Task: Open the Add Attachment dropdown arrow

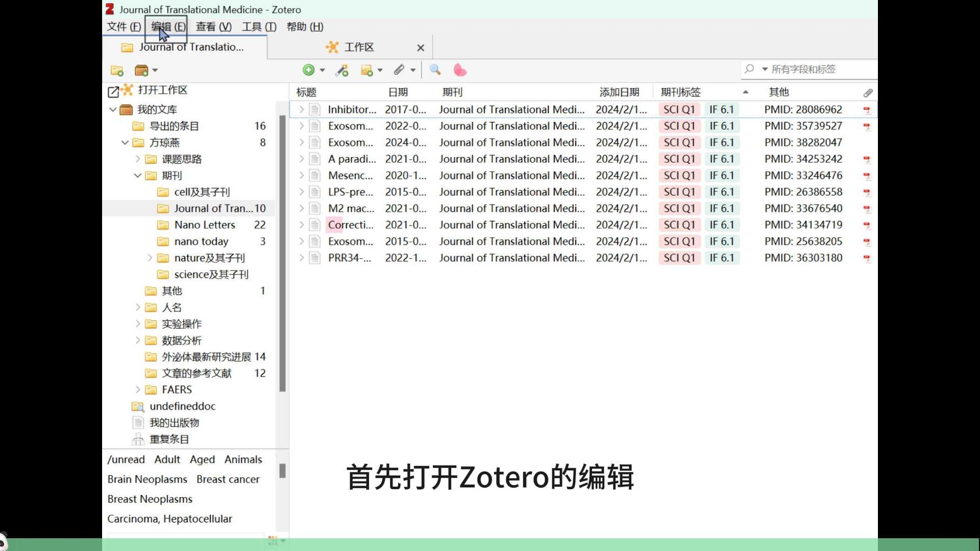Action: (413, 70)
